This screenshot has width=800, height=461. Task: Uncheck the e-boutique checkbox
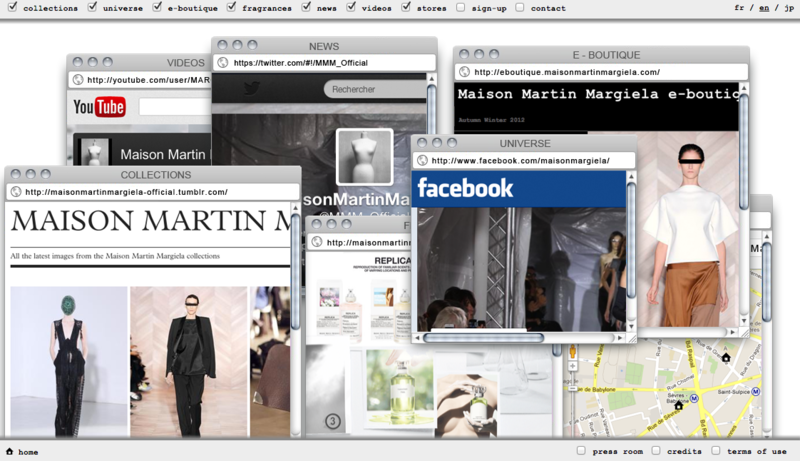(x=158, y=7)
